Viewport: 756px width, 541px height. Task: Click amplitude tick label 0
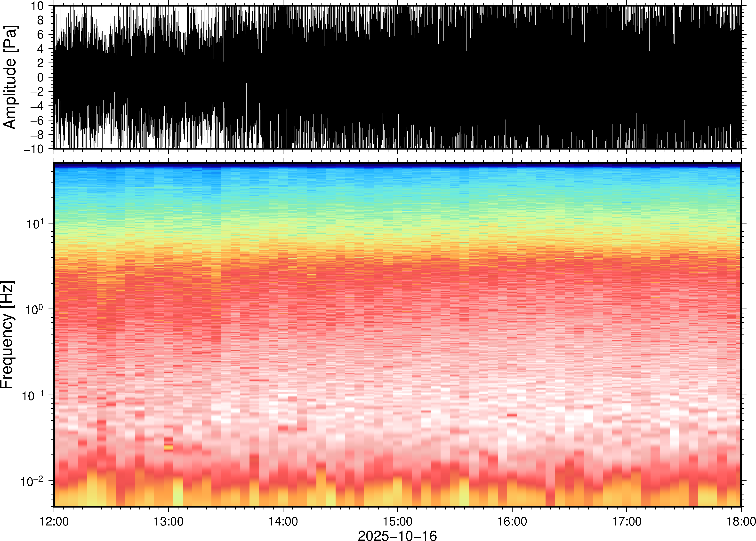tap(40, 77)
